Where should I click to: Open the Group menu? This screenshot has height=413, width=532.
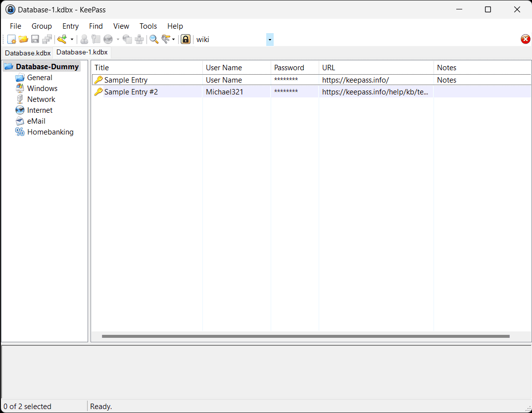coord(42,26)
